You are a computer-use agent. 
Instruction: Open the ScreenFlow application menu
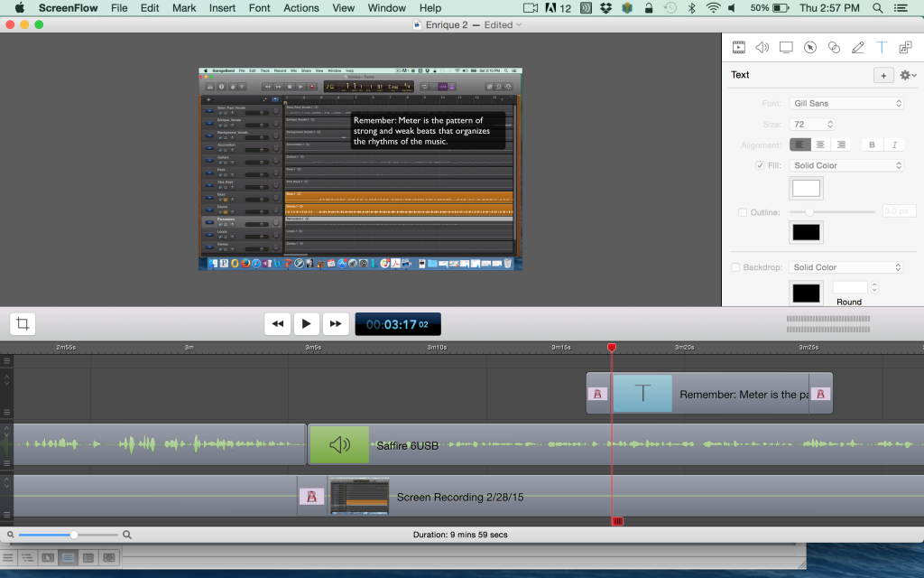pyautogui.click(x=69, y=7)
